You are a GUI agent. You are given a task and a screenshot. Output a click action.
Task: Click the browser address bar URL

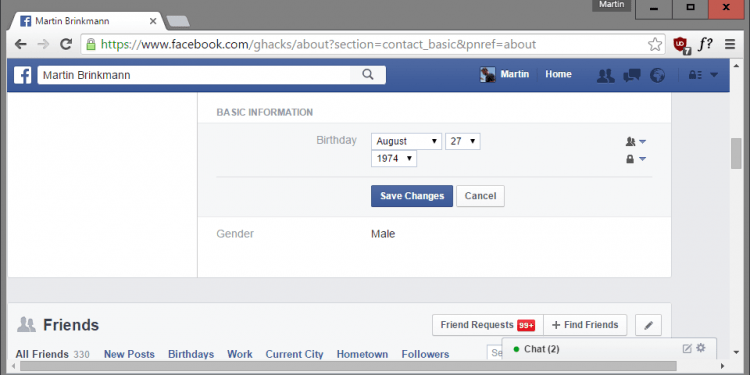(318, 44)
